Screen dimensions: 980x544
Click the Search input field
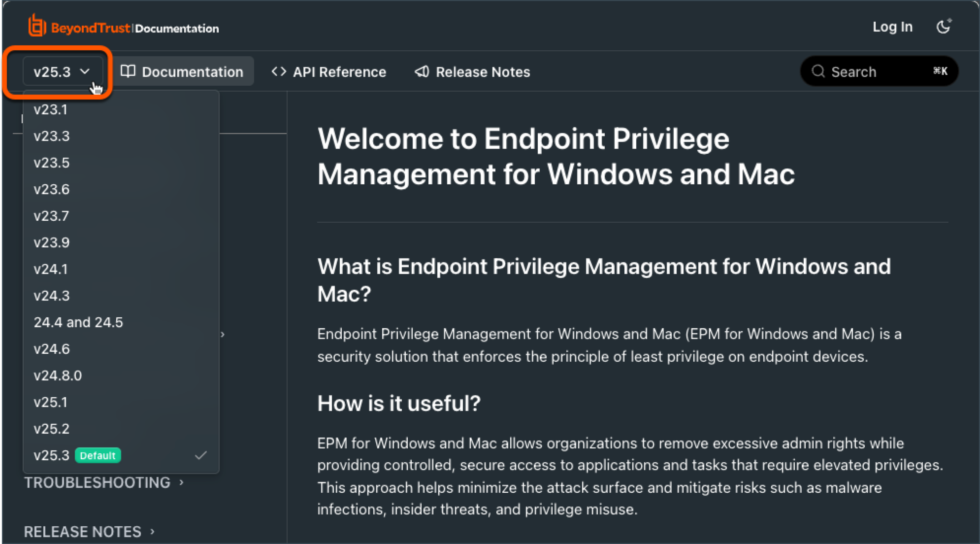[x=879, y=71]
